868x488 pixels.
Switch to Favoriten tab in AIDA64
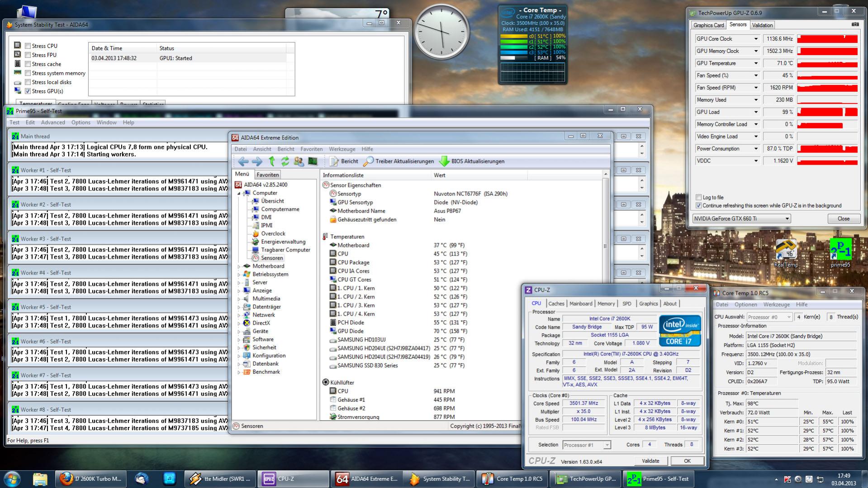coord(267,175)
